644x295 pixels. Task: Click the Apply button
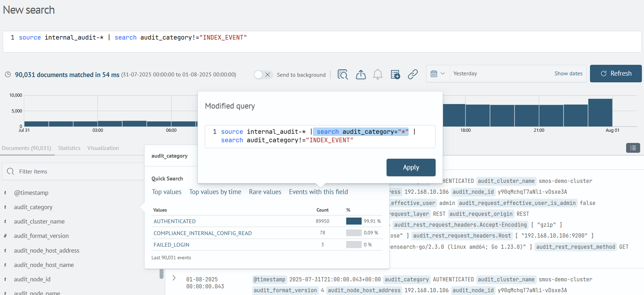tap(411, 167)
